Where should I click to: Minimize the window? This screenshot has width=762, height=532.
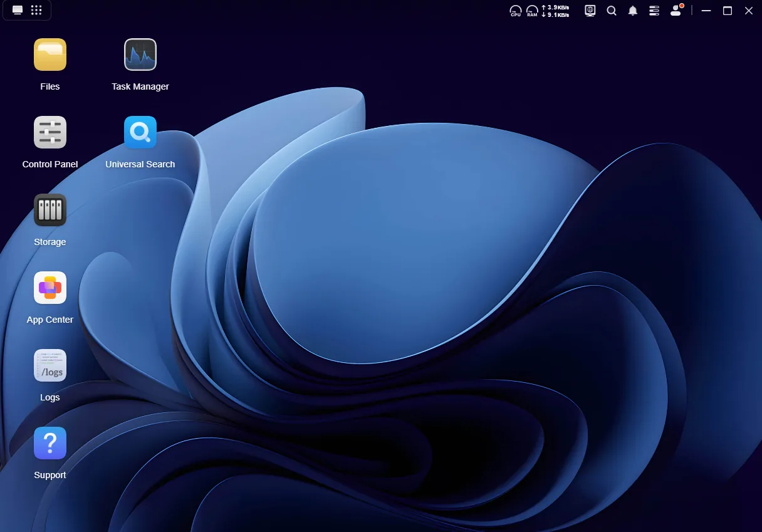coord(706,11)
